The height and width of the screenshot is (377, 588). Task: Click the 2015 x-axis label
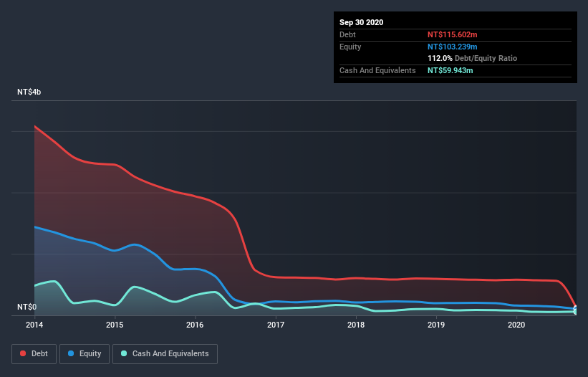(115, 325)
